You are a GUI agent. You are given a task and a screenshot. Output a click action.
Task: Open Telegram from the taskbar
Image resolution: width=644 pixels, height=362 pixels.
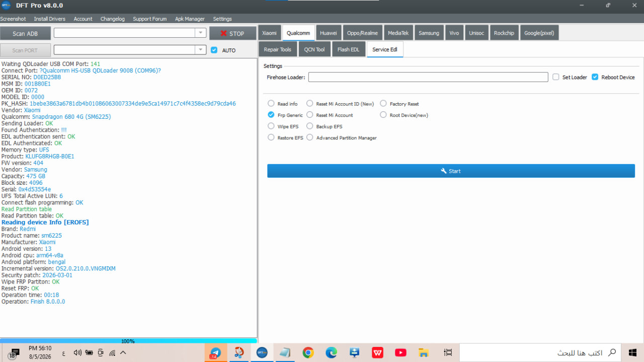pos(215,353)
